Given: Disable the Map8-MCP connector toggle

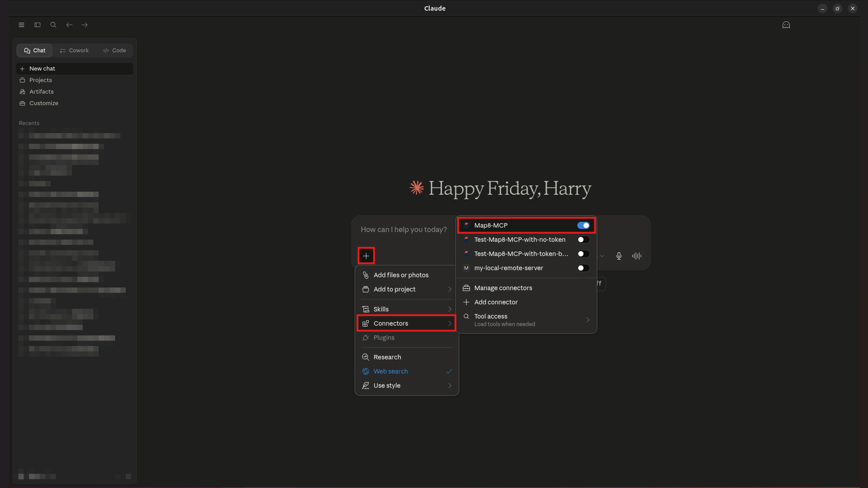Looking at the screenshot, I should [583, 225].
